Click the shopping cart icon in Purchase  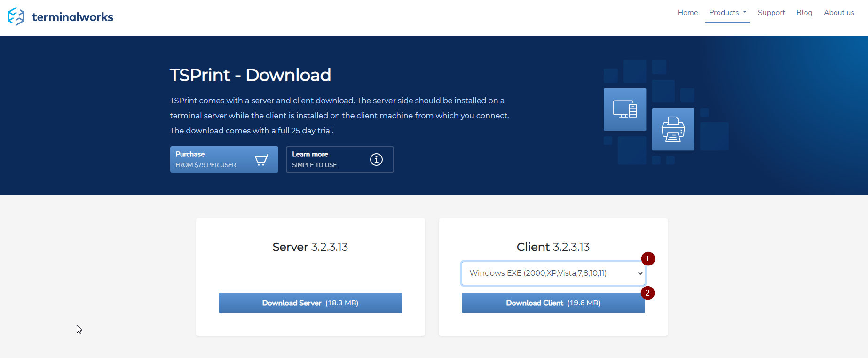(x=261, y=160)
